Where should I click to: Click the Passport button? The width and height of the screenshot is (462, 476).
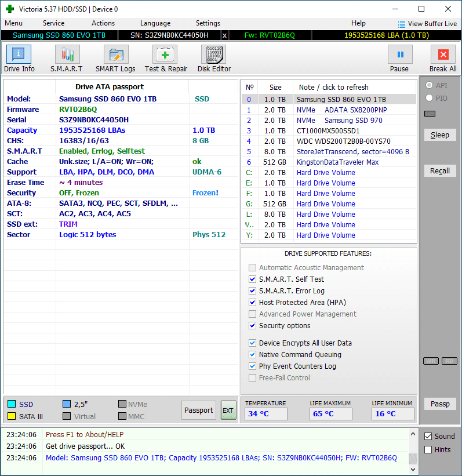(198, 410)
